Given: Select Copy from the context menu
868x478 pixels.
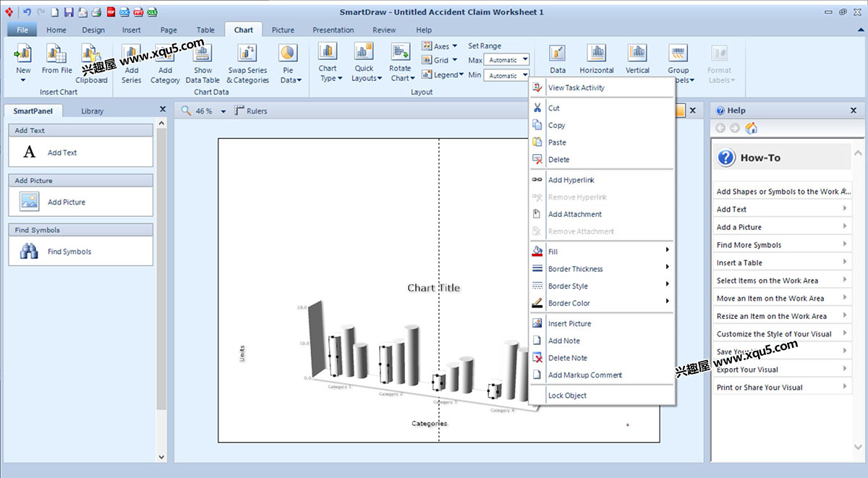Looking at the screenshot, I should point(602,125).
